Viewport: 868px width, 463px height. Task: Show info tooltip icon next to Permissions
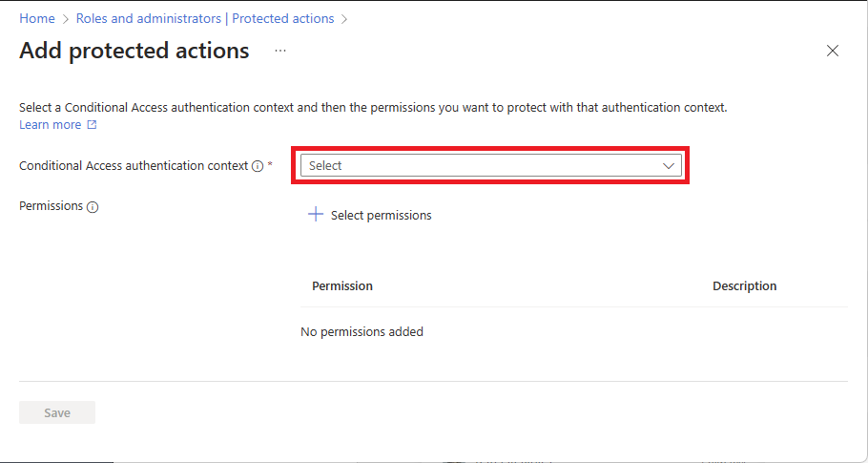click(93, 206)
